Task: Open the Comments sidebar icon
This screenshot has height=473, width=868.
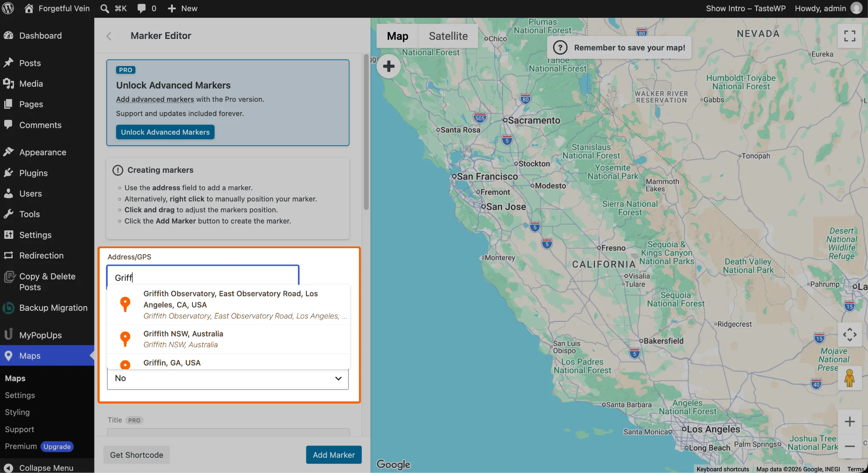Action: (x=8, y=125)
